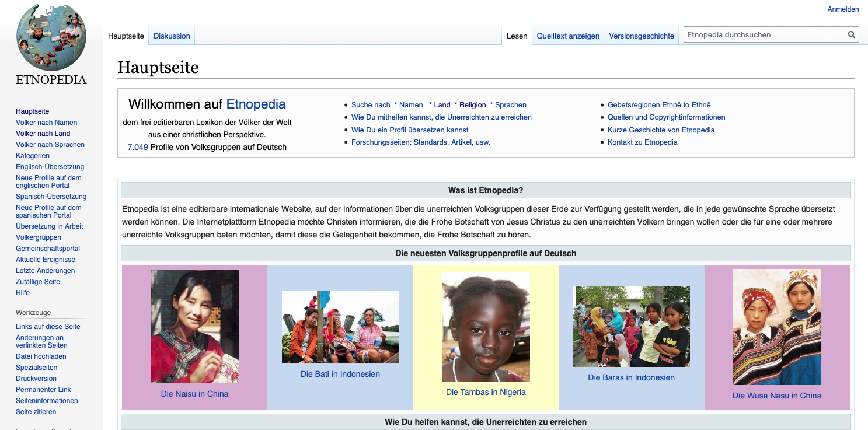Open the Gemeinschaftsportal link
Image resolution: width=868 pixels, height=430 pixels.
pyautogui.click(x=48, y=249)
